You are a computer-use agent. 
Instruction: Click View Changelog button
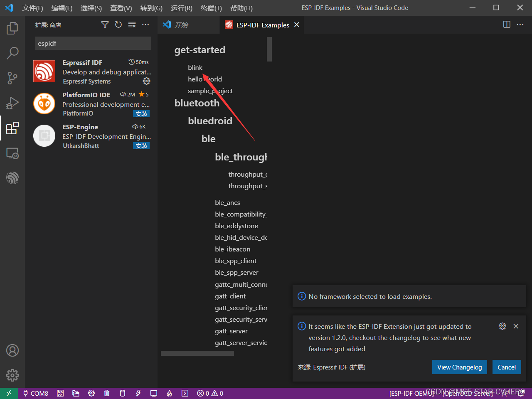(460, 367)
